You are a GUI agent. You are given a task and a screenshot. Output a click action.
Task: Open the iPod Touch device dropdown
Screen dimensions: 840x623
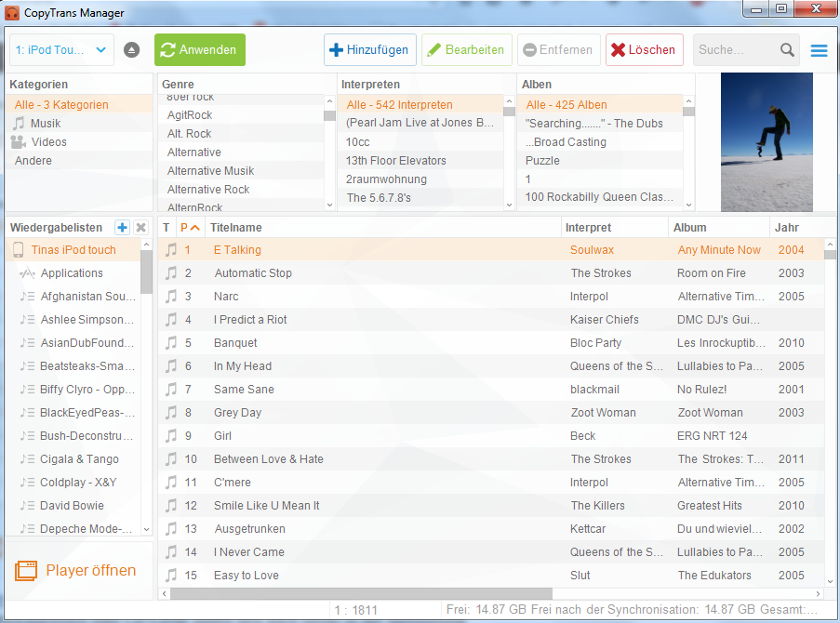tap(61, 50)
